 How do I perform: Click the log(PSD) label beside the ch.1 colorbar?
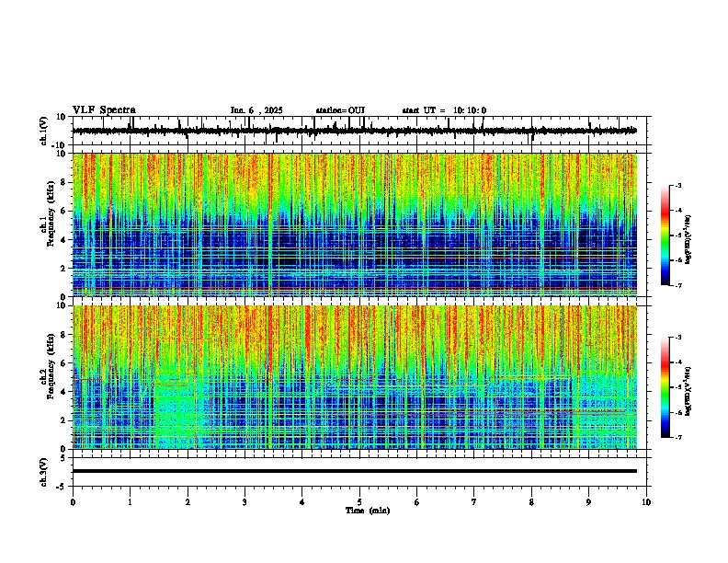click(688, 239)
